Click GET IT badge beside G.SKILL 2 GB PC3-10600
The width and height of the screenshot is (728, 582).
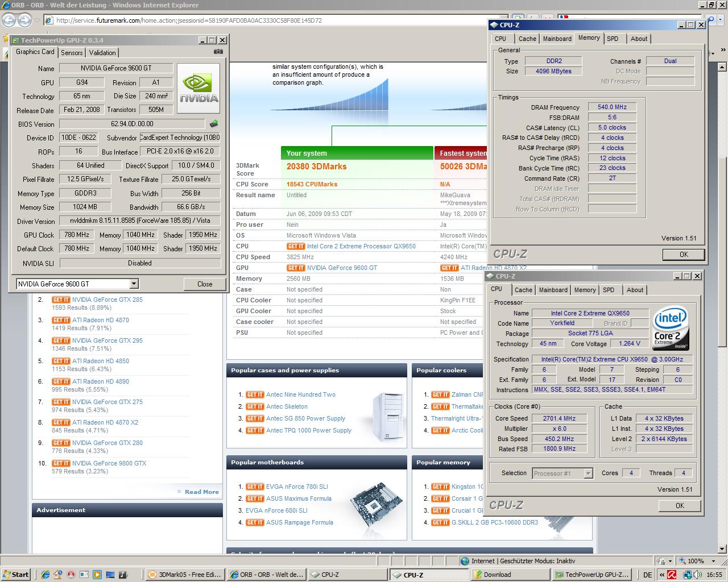click(x=440, y=522)
